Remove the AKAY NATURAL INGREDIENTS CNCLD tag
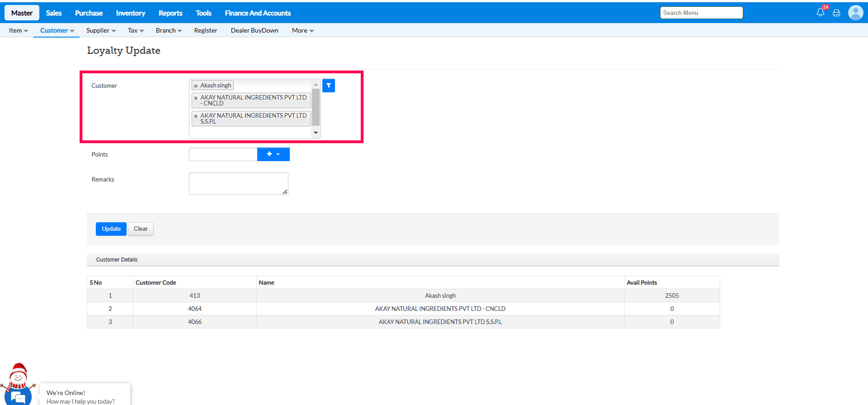868x405 pixels. point(196,98)
